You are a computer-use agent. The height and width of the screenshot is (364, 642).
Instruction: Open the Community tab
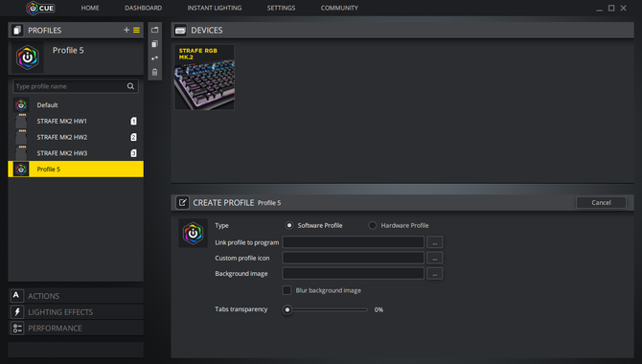(x=339, y=8)
